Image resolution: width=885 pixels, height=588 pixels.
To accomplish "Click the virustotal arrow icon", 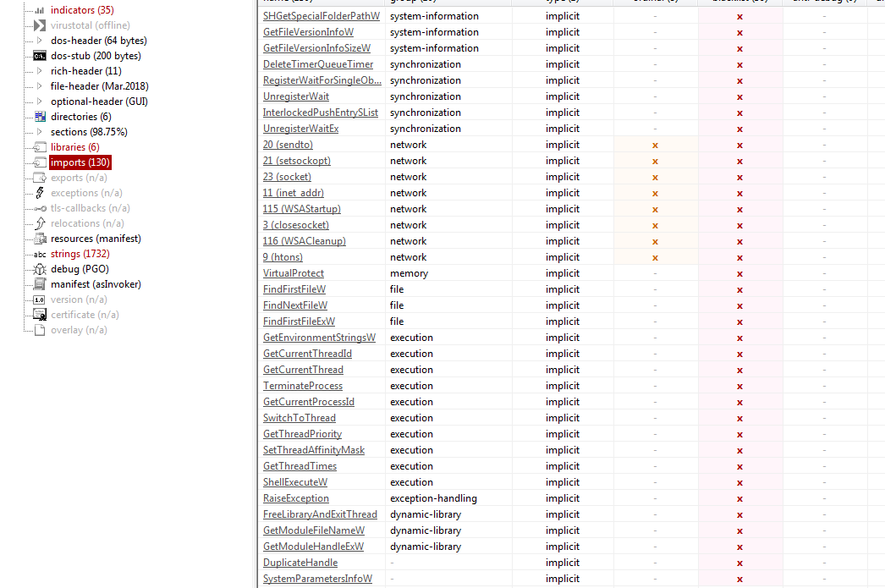I will pyautogui.click(x=40, y=25).
